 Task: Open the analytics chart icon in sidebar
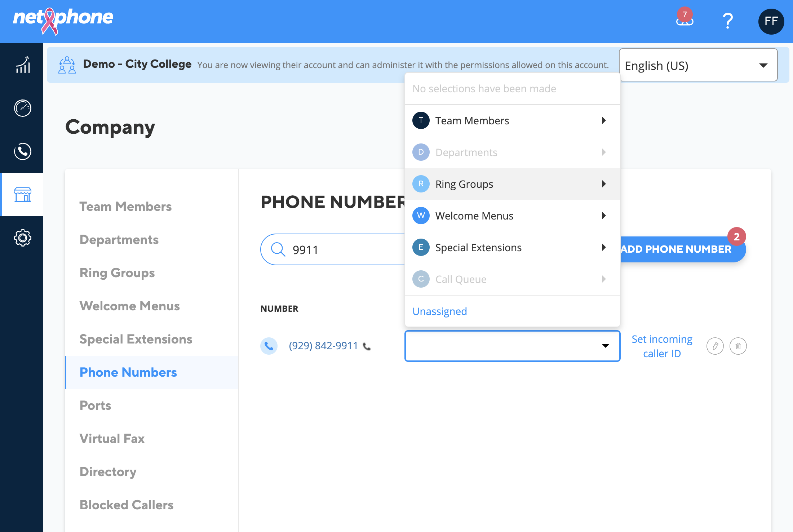[x=22, y=65]
